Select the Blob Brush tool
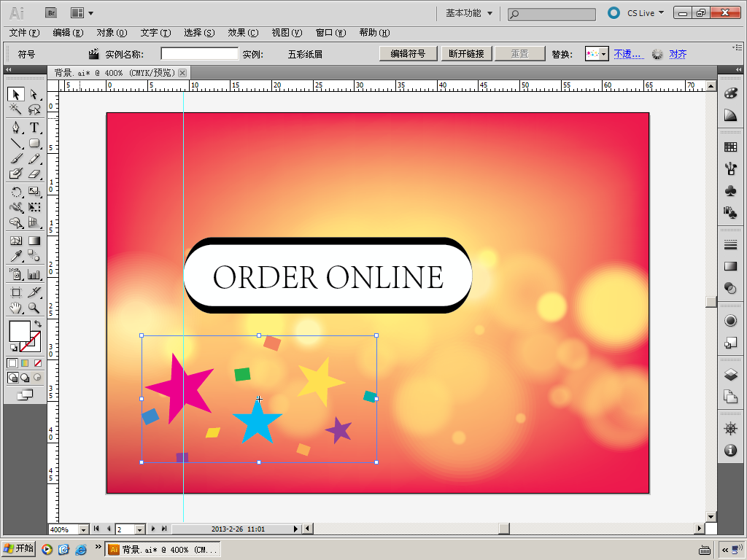This screenshot has height=560, width=747. [16, 174]
